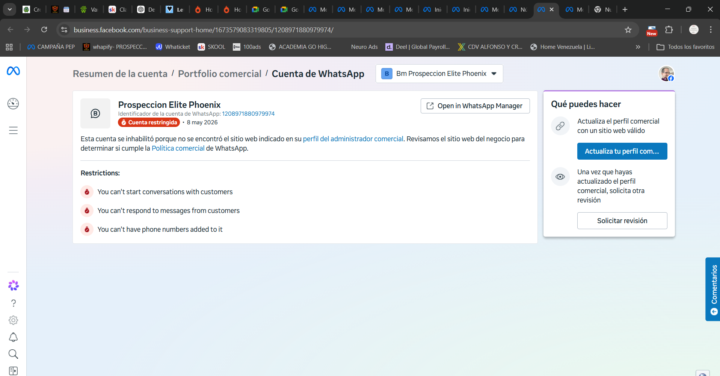Open the Bm Prospeccion Elite Phoenix dropdown

coord(439,73)
